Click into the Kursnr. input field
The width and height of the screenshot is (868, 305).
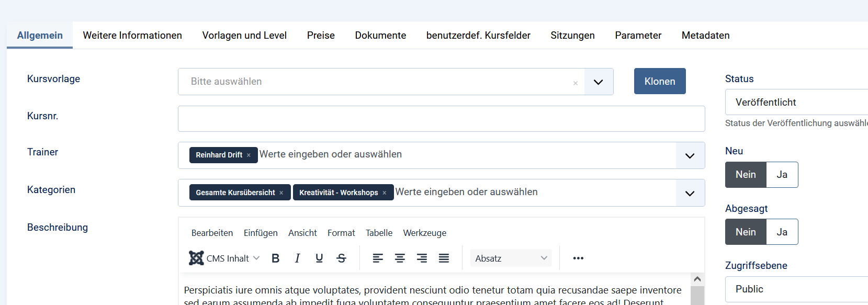pyautogui.click(x=441, y=119)
